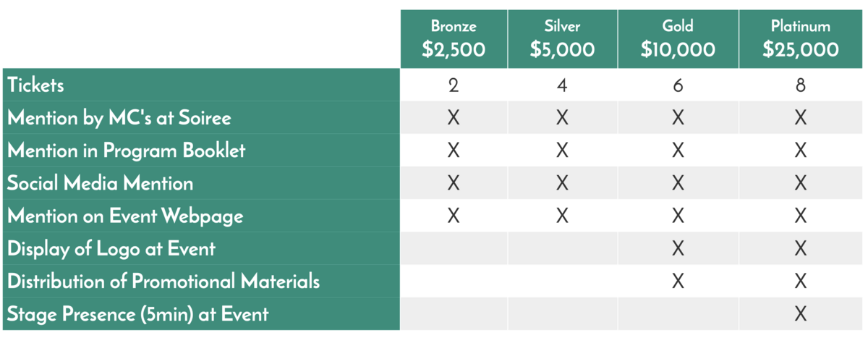This screenshot has height=338, width=868.
Task: Click the Platinum tickets value 8
Action: (800, 85)
